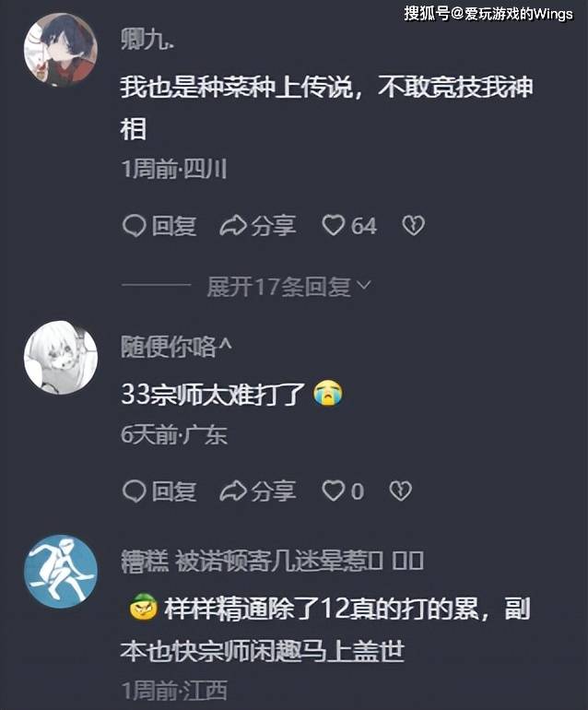
Task: Open the blue runner avatar profile
Action: point(60,571)
